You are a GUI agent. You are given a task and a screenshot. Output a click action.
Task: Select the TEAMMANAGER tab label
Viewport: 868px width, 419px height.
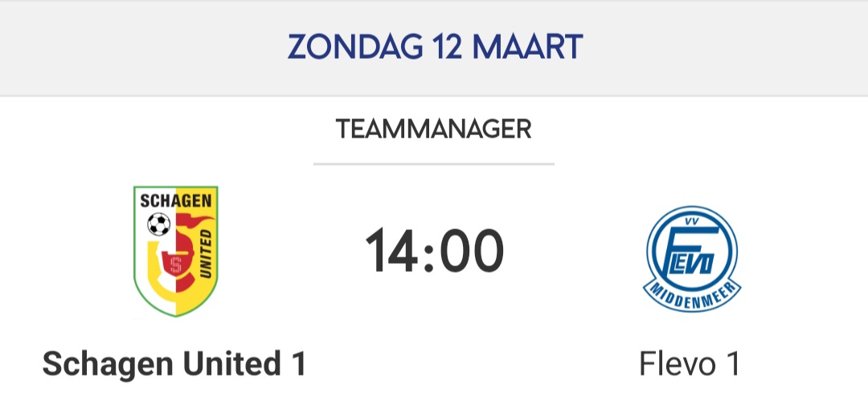(x=434, y=129)
